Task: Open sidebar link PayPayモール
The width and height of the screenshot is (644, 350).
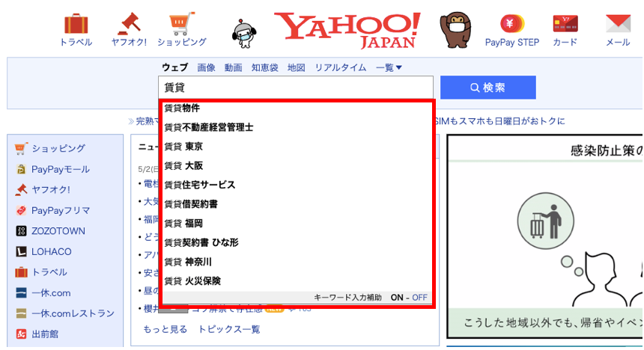Action: point(61,169)
